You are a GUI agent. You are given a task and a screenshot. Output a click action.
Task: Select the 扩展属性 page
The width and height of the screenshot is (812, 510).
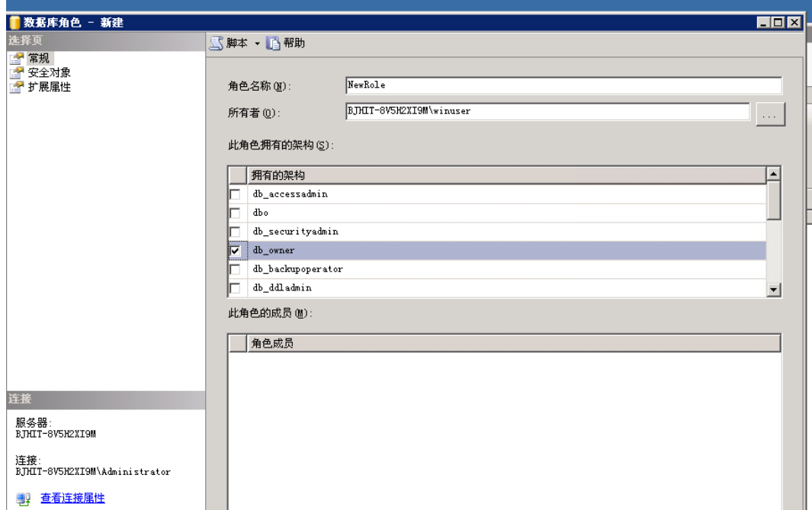[50, 87]
